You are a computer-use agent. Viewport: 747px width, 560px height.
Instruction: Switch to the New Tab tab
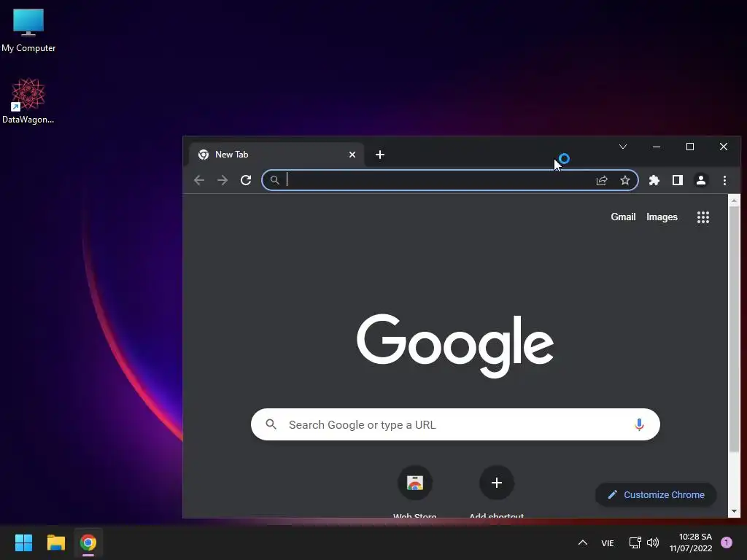click(276, 155)
